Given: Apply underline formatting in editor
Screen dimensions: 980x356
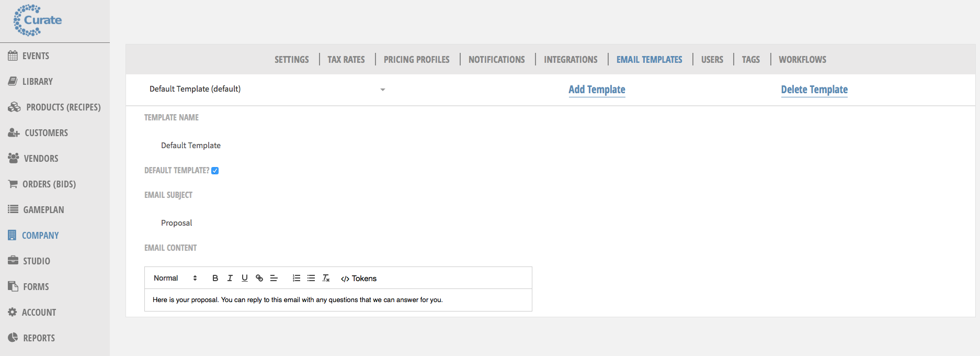Looking at the screenshot, I should (x=245, y=278).
